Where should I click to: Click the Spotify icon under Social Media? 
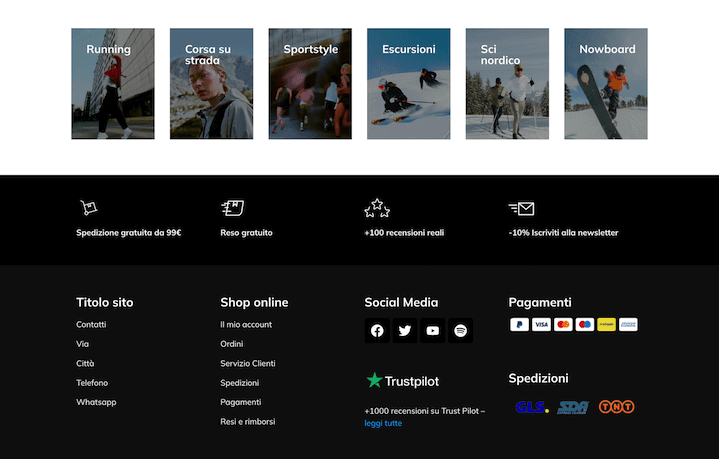[x=460, y=331]
